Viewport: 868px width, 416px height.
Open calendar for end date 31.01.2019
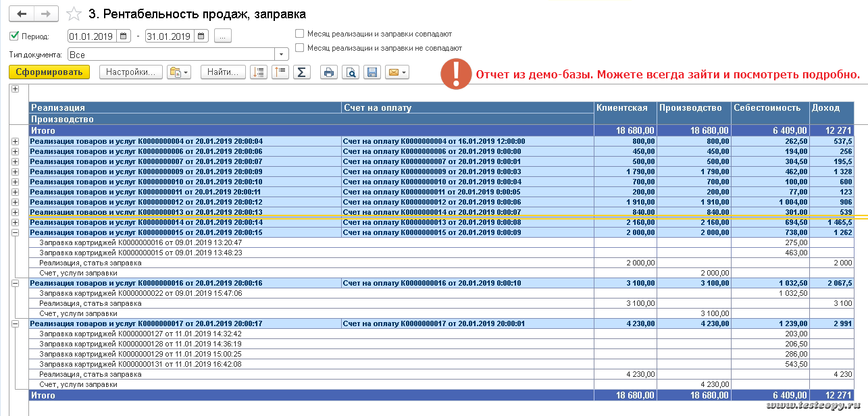click(x=201, y=36)
